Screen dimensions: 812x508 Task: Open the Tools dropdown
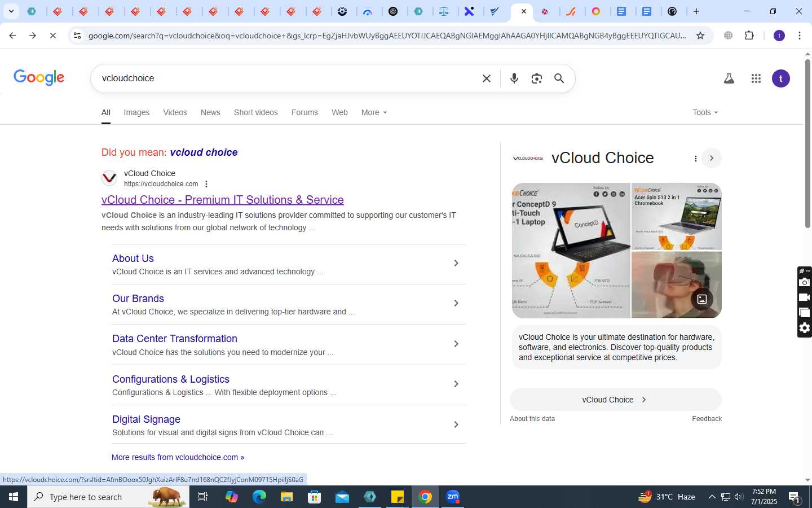pyautogui.click(x=705, y=112)
